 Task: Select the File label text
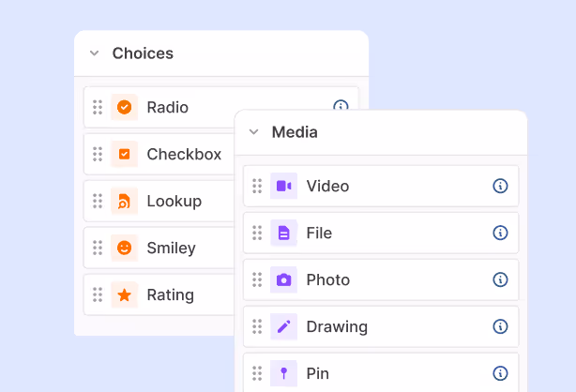(x=319, y=233)
